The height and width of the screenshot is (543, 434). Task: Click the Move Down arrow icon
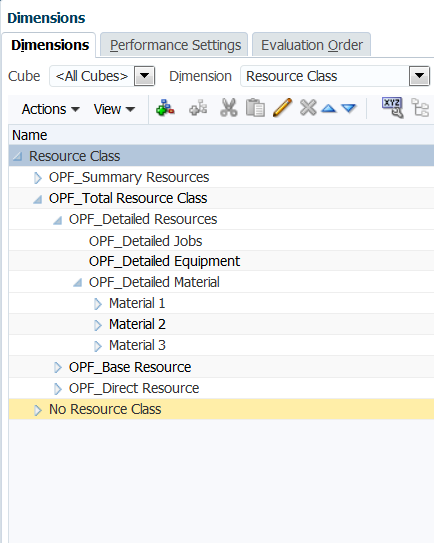point(348,109)
